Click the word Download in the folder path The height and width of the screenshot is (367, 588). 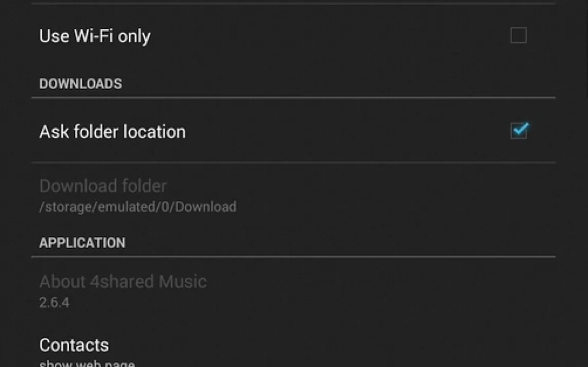(x=206, y=207)
